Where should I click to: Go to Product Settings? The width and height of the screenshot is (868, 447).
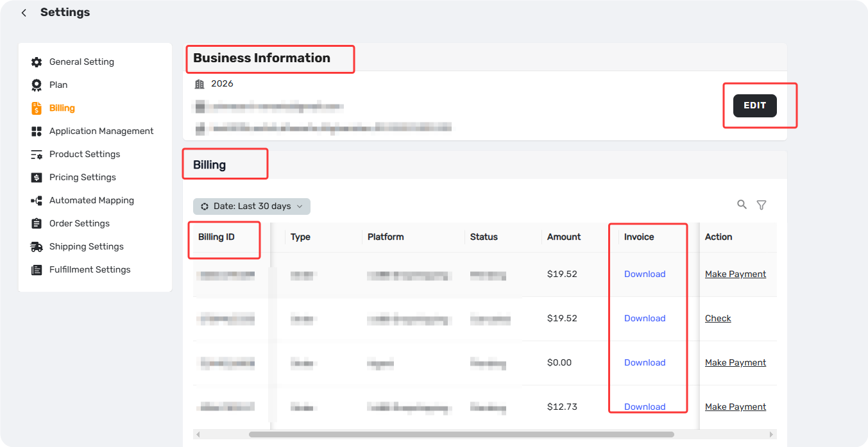85,155
